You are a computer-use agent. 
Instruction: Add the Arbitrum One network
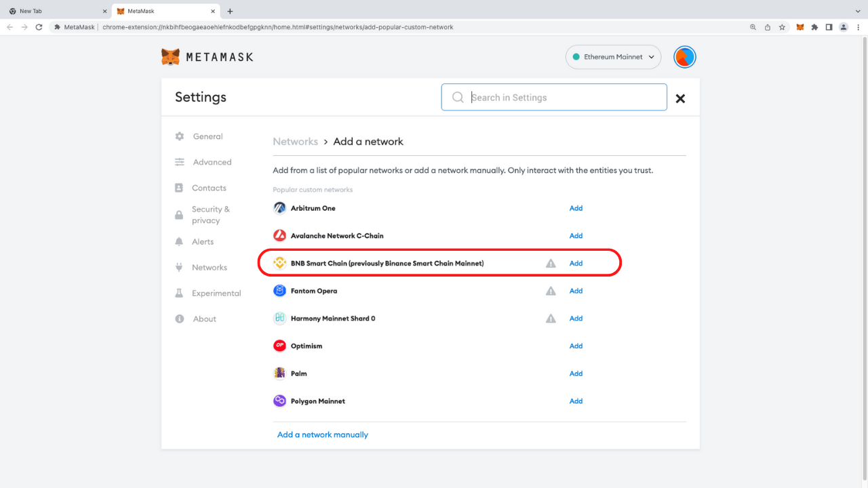[576, 208]
